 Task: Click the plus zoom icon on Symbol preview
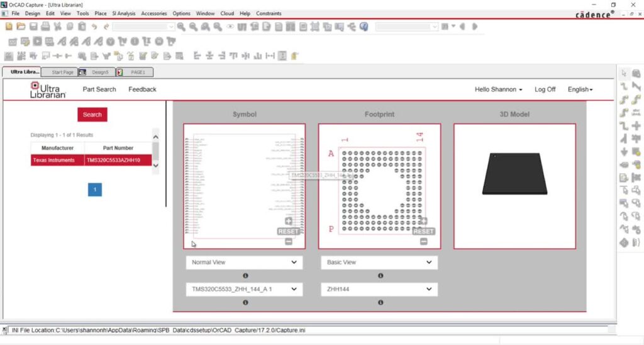point(289,221)
